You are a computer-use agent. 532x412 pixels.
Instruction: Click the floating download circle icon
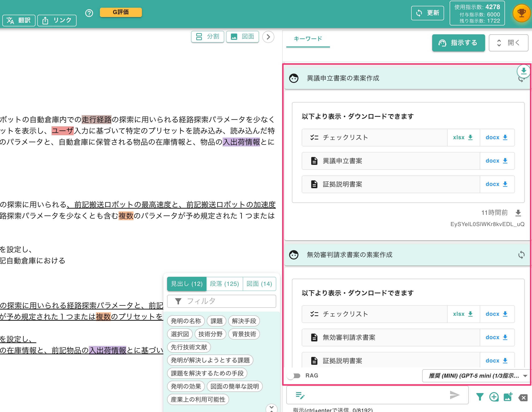tap(523, 71)
